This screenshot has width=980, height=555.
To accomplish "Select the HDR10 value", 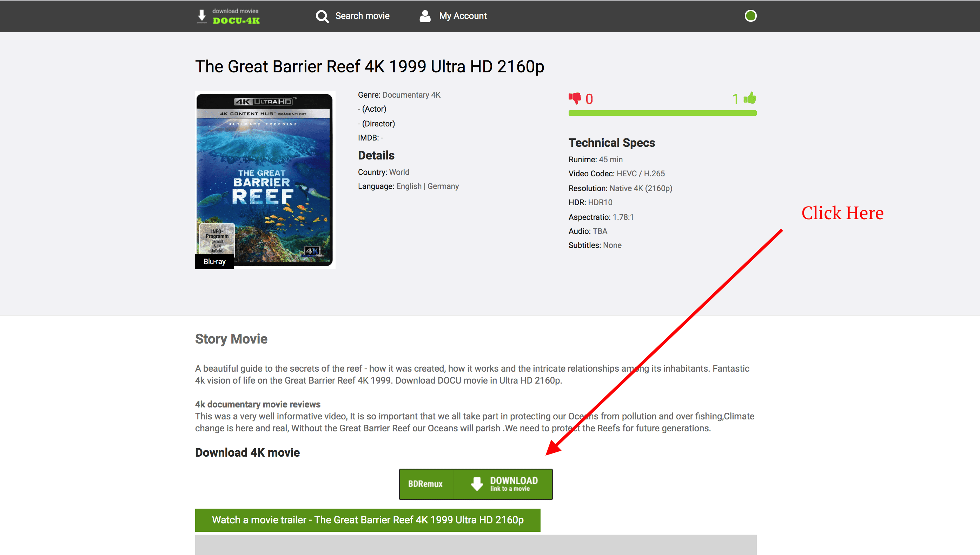I will 600,202.
